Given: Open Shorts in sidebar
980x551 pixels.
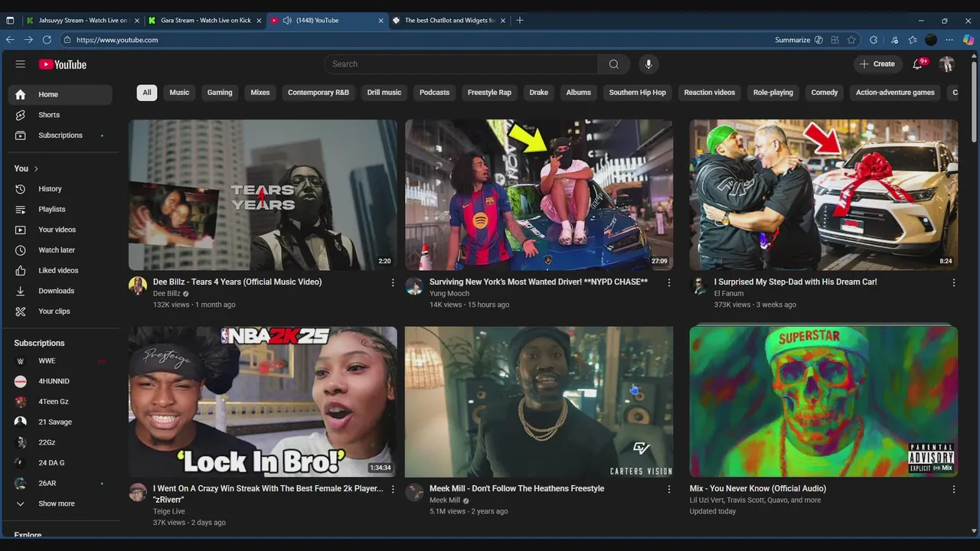Looking at the screenshot, I should point(60,115).
